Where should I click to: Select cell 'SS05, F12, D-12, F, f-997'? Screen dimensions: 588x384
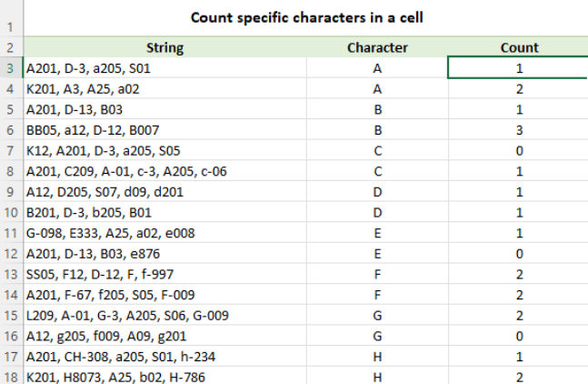pos(165,274)
